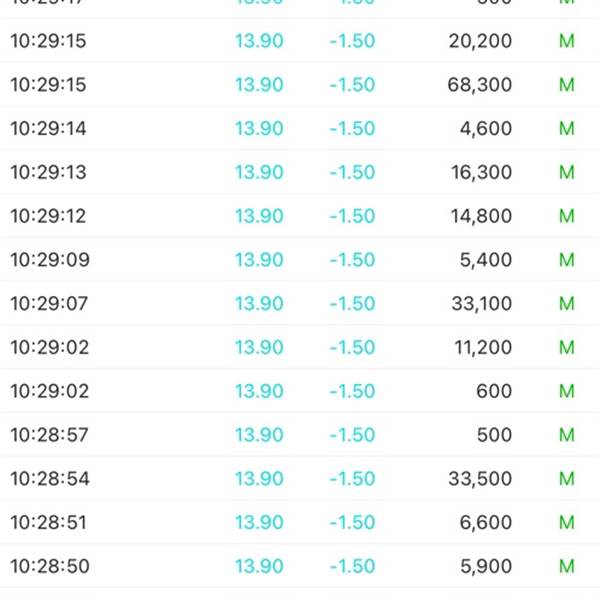Select the 10:28:57 trade row
This screenshot has height=600, width=600.
pos(300,435)
